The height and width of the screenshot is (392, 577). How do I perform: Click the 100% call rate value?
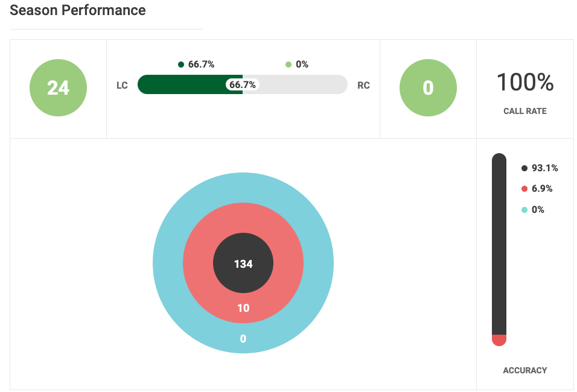pyautogui.click(x=524, y=82)
